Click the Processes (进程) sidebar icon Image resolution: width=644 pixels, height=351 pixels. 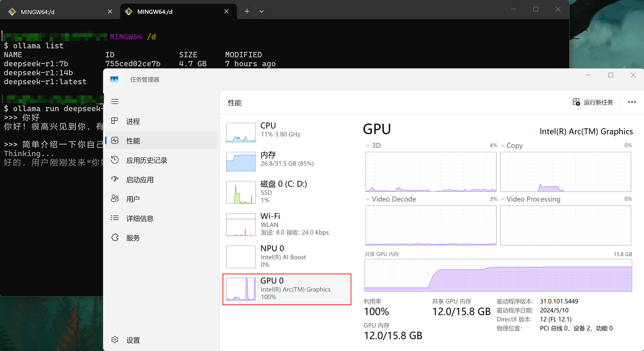pos(115,121)
